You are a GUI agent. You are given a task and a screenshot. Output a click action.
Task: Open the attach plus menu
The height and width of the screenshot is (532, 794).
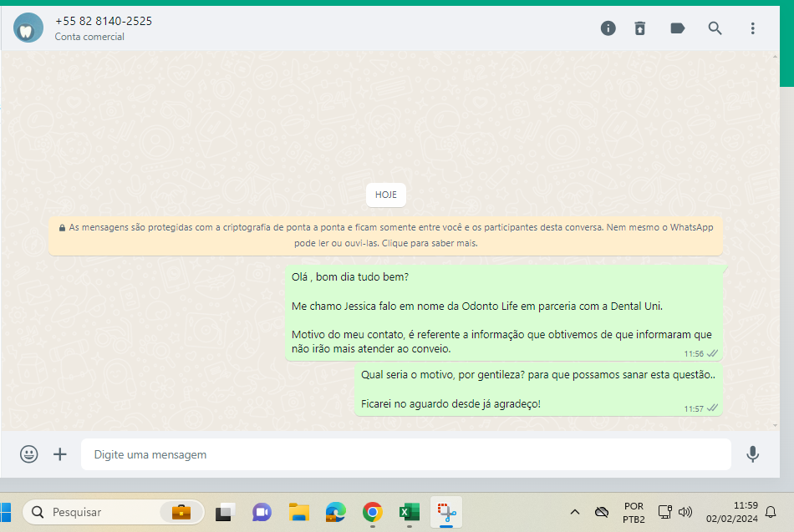pyautogui.click(x=59, y=454)
